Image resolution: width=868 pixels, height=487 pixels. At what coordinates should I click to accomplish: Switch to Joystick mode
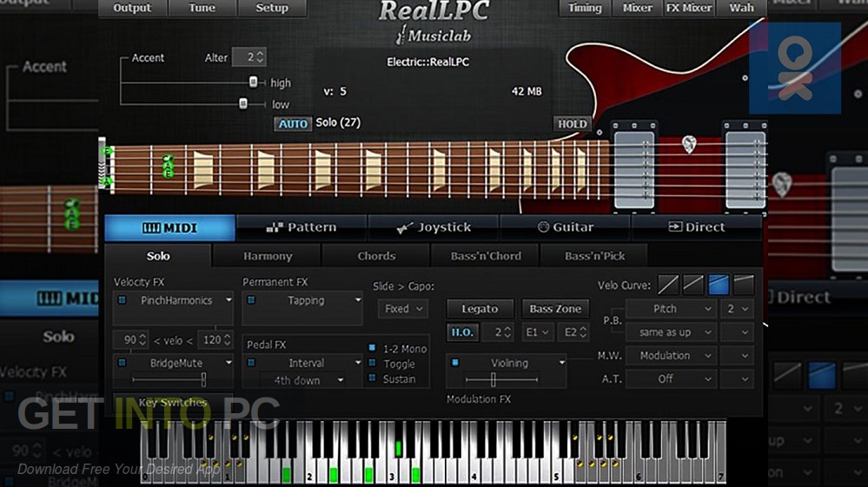tap(434, 227)
